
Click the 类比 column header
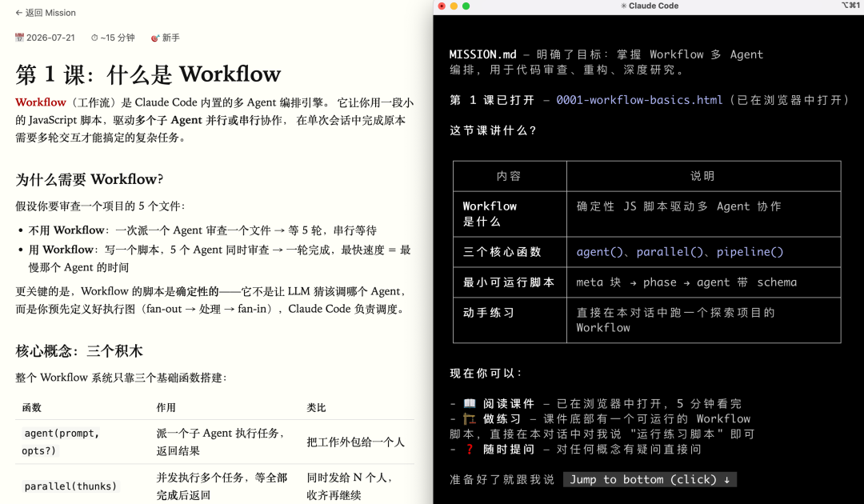pos(316,408)
